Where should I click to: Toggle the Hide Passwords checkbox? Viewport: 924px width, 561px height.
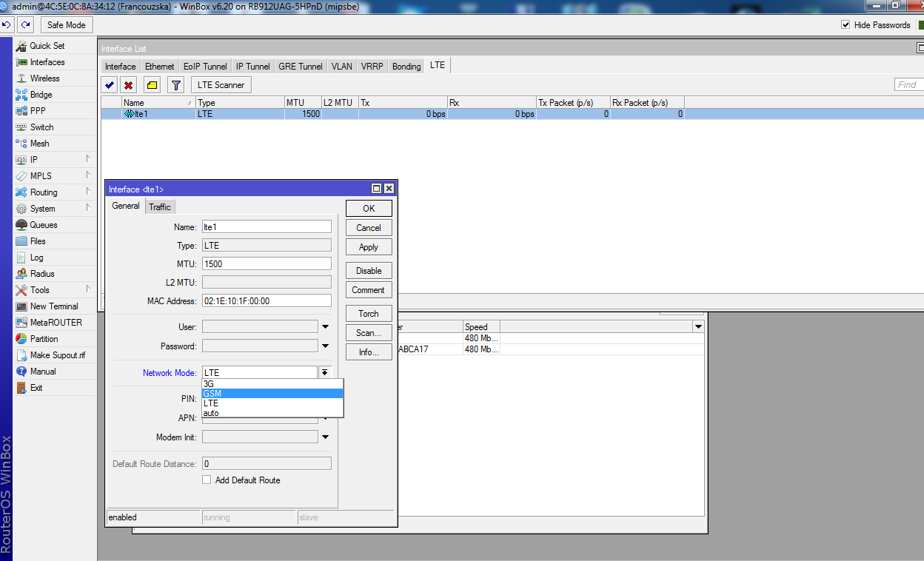click(846, 25)
